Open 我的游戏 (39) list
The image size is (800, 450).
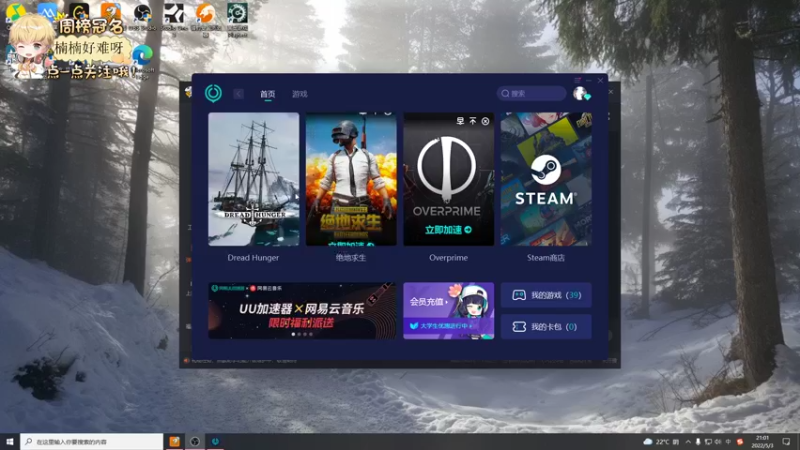click(x=546, y=295)
